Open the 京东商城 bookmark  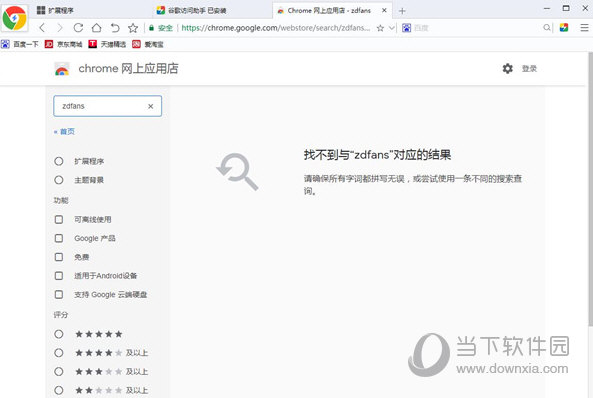[64, 44]
